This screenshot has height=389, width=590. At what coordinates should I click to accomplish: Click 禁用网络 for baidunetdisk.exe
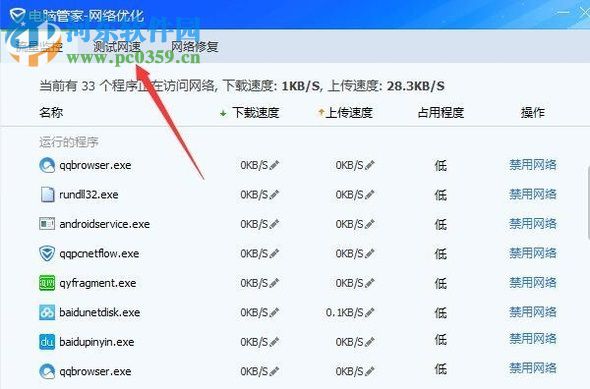point(532,312)
